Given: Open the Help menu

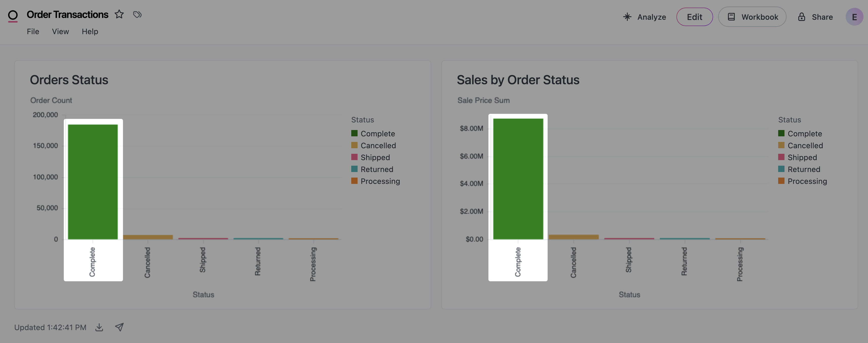Looking at the screenshot, I should 90,31.
